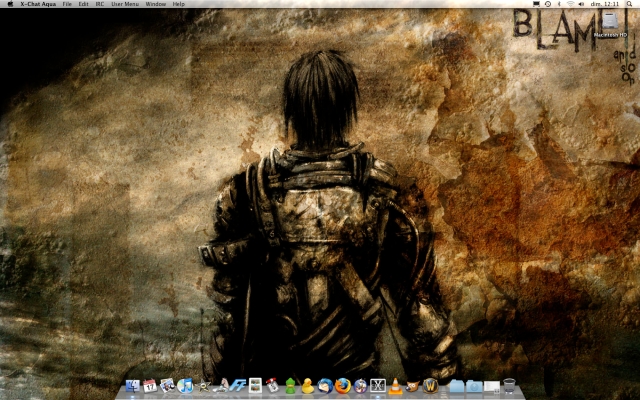The height and width of the screenshot is (400, 640).
Task: Open iPhoto from the Dock
Action: click(x=167, y=386)
